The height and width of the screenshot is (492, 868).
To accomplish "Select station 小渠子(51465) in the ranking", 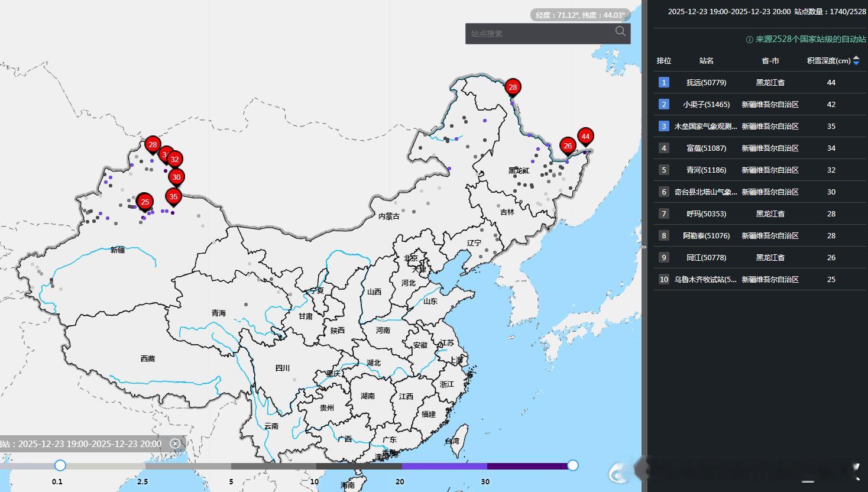I will [707, 105].
